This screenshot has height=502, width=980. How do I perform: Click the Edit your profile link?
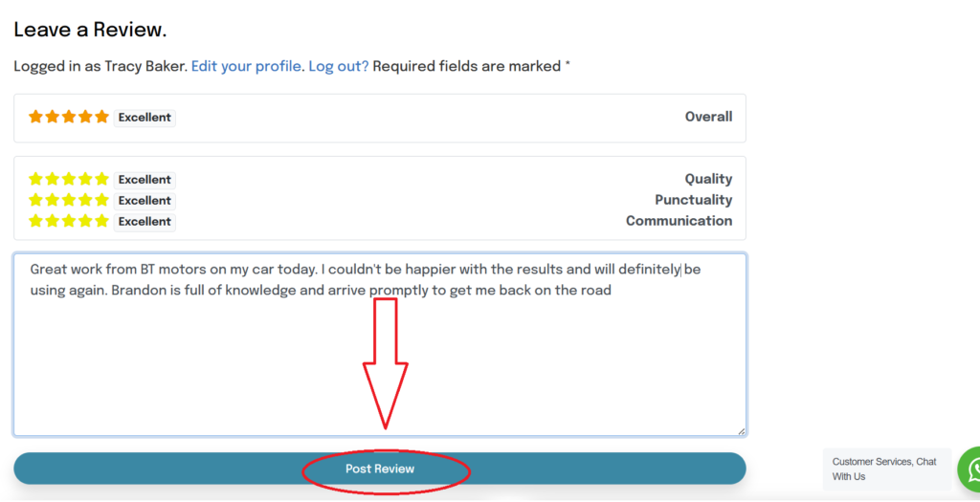click(x=247, y=66)
